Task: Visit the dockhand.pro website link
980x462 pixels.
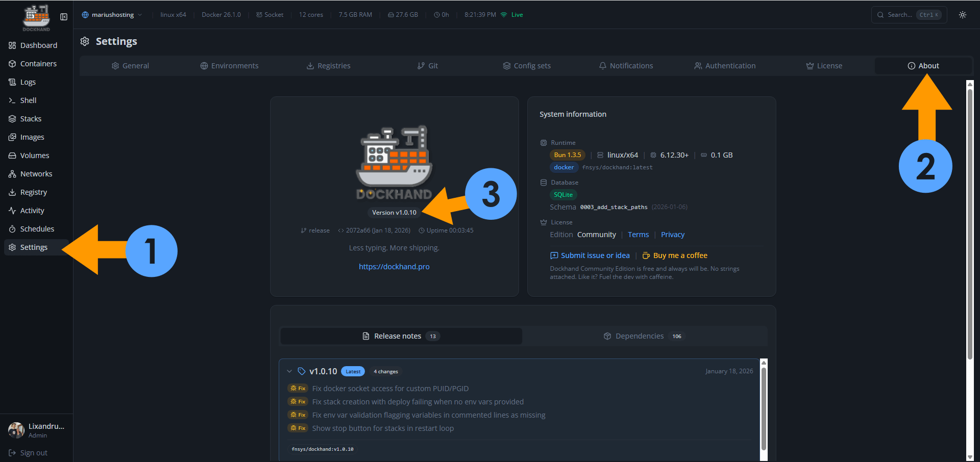Action: (394, 266)
